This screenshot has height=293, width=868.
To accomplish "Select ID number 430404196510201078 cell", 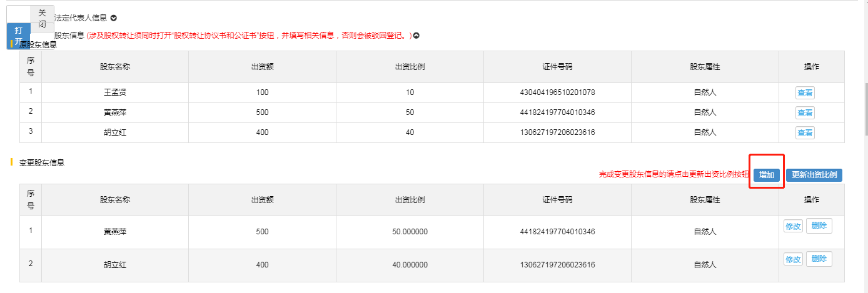I will (557, 92).
